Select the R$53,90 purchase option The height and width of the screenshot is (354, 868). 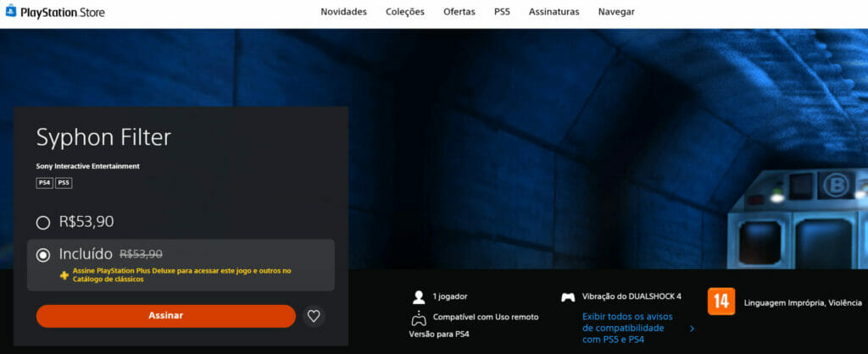tap(43, 223)
